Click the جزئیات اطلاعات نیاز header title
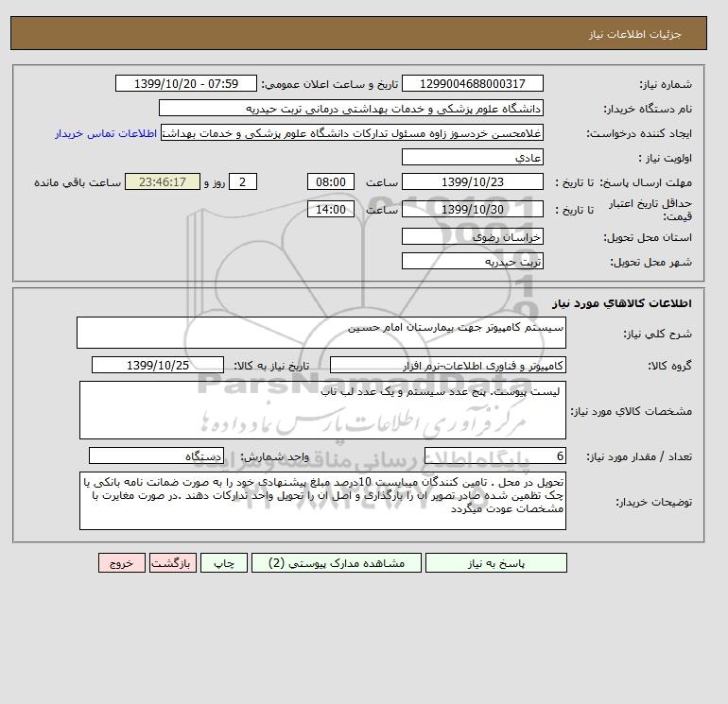728x704 pixels. tap(634, 34)
